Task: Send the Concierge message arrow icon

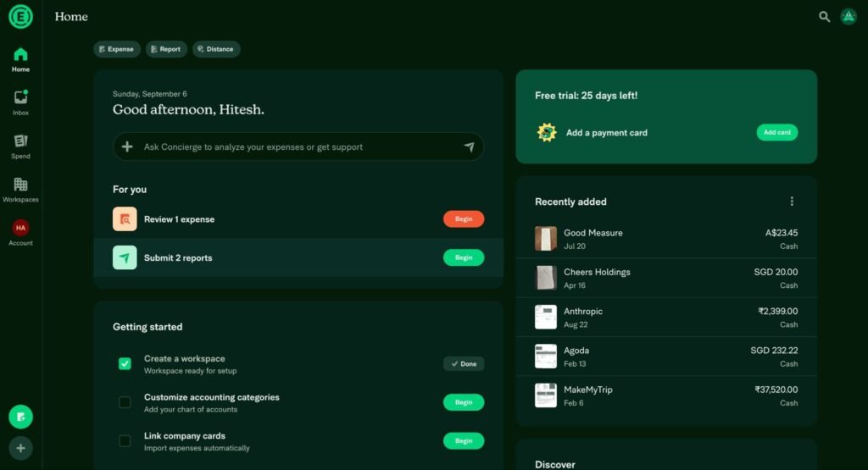Action: 469,147
